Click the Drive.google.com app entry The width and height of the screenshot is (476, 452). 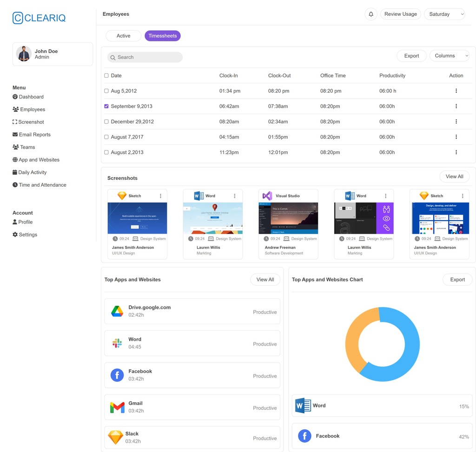tap(192, 311)
